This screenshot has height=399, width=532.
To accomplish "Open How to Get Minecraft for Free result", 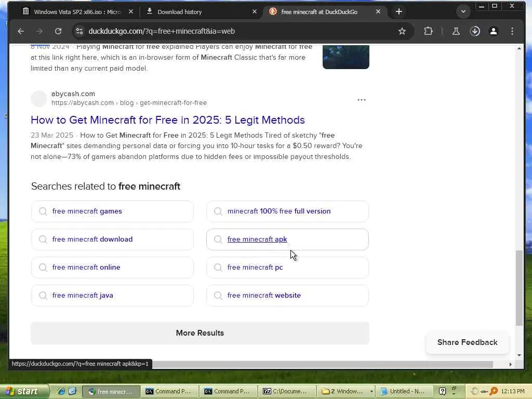I will (x=168, y=120).
